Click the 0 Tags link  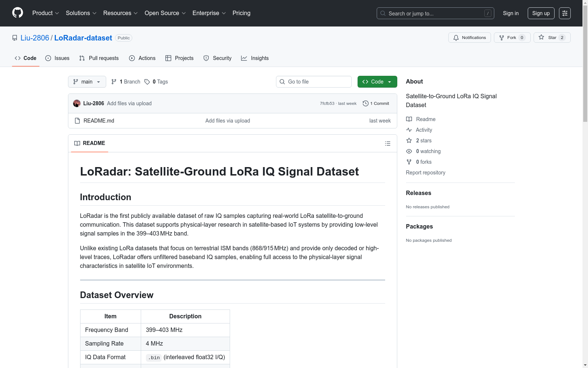(156, 82)
